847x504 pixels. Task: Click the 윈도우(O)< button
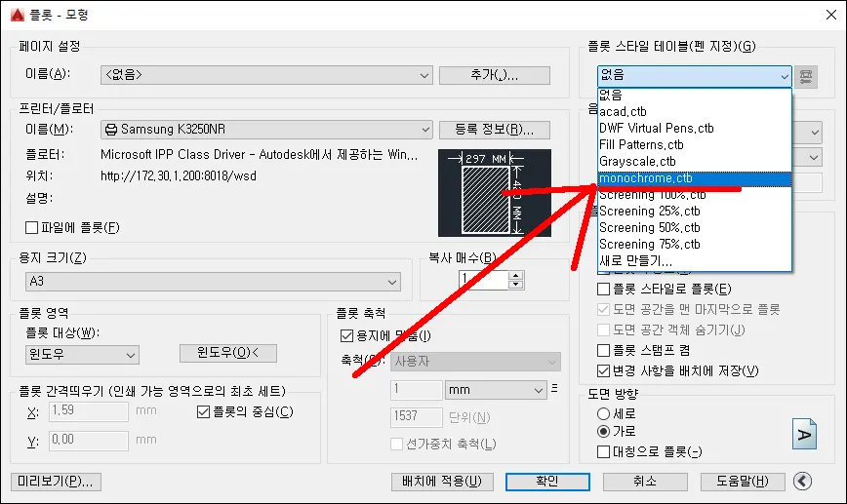click(228, 353)
